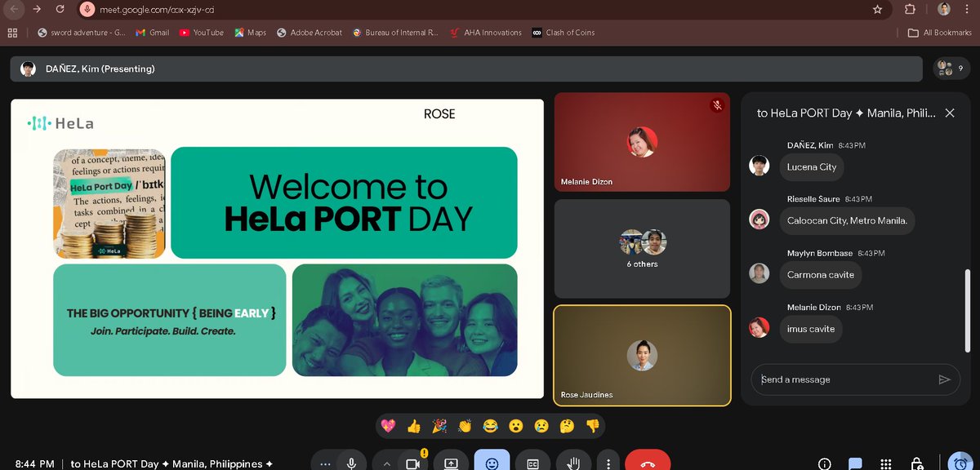The height and width of the screenshot is (470, 980).
Task: Go back in browser
Action: [x=15, y=9]
